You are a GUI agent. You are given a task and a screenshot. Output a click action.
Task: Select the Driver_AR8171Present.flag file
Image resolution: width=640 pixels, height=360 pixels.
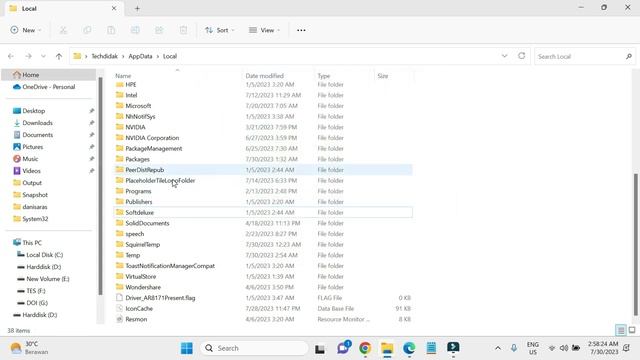point(263,298)
